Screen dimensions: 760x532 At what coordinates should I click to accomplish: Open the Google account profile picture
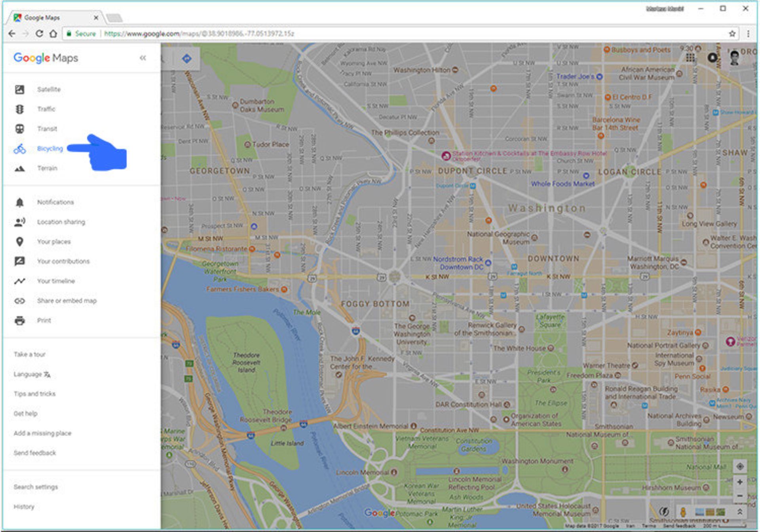point(735,58)
